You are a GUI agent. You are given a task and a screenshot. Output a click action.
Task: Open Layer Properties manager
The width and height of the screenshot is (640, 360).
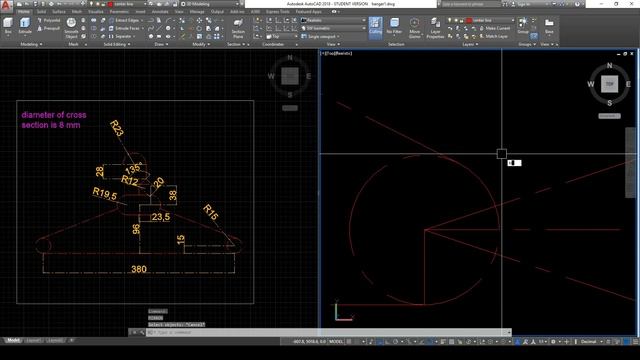coord(435,28)
